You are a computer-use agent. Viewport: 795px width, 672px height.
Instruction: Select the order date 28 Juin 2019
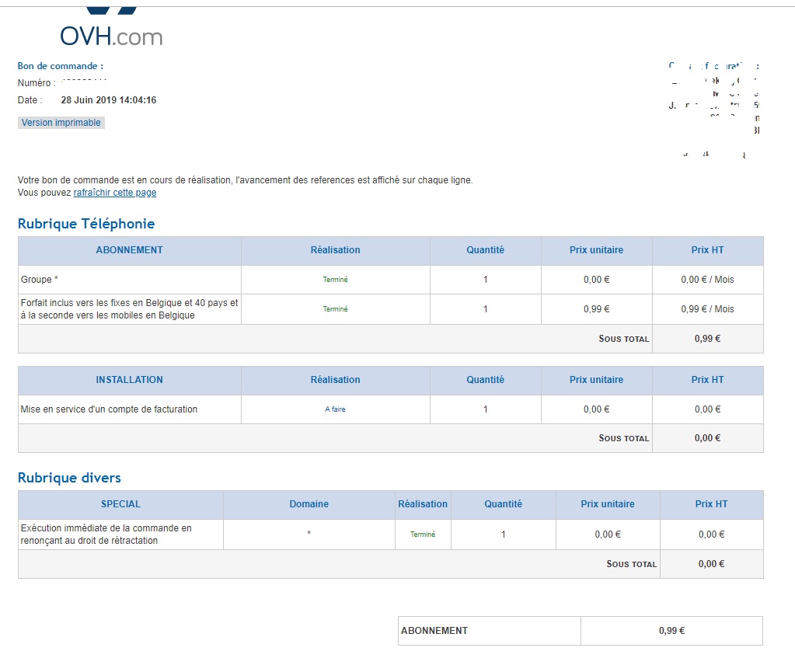[x=108, y=100]
